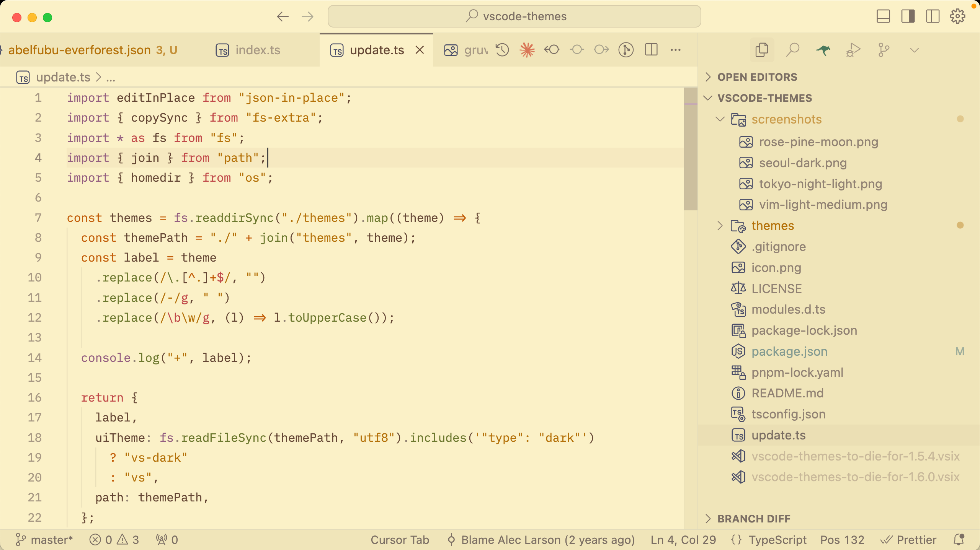
Task: Click the file history clock icon
Action: pos(502,50)
